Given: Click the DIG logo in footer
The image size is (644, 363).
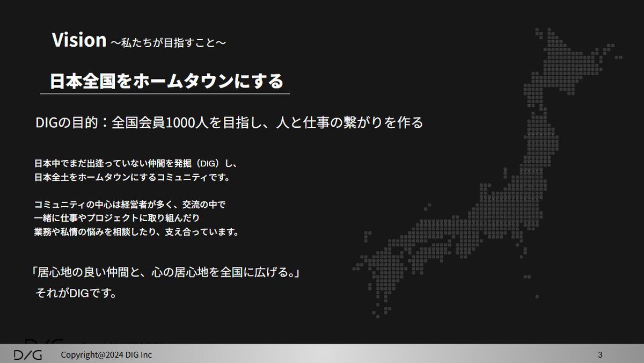Looking at the screenshot, I should (x=27, y=355).
